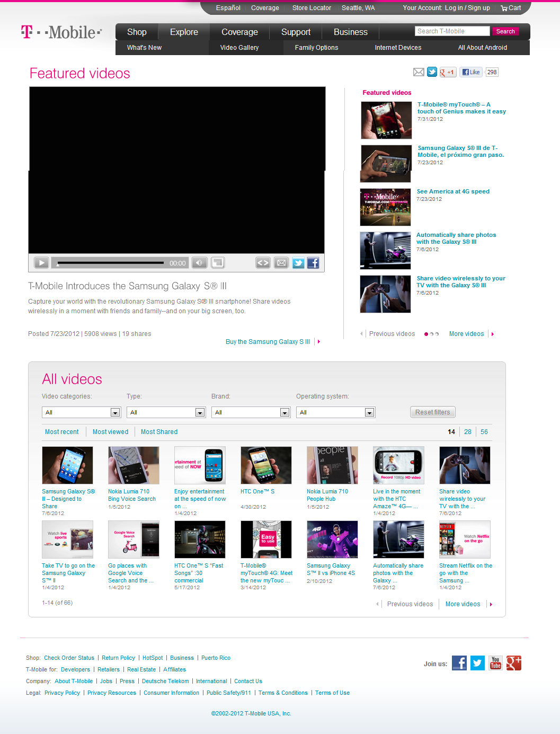
Task: Sort videos by Most Shared
Action: coord(159,432)
